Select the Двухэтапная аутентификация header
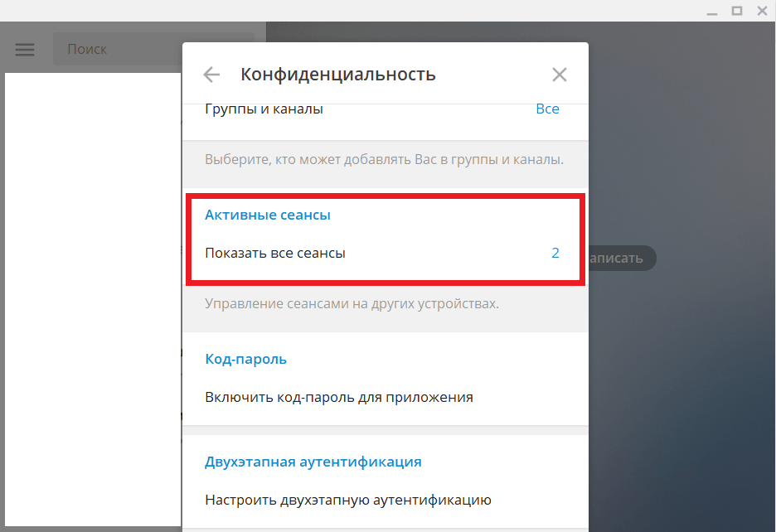 (313, 462)
